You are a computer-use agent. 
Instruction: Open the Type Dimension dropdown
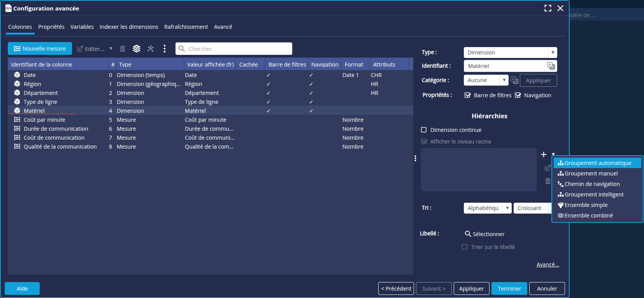(510, 53)
